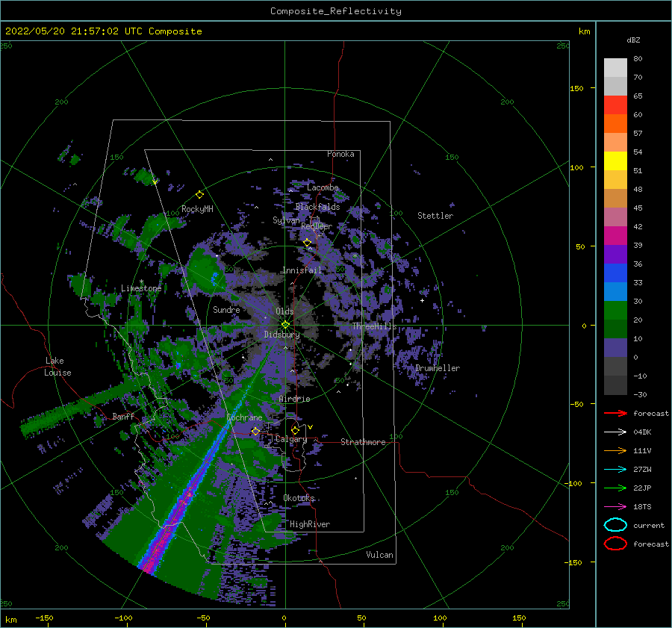Pick the magenta 39-42 dBZ color swatch
This screenshot has height=628, width=672.
pos(615,236)
